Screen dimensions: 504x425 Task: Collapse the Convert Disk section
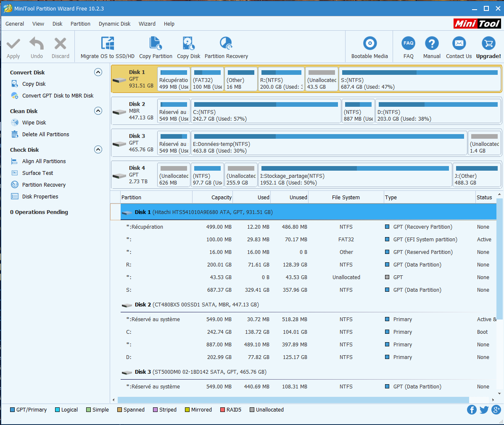(98, 72)
